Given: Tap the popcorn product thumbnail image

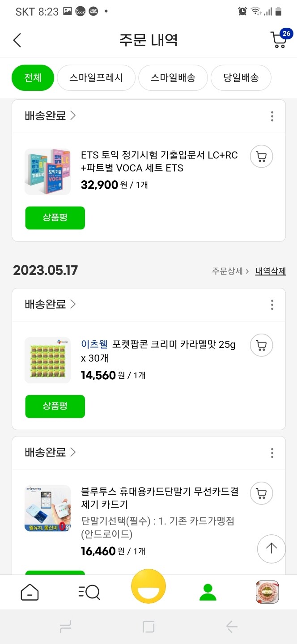Looking at the screenshot, I should tap(47, 360).
